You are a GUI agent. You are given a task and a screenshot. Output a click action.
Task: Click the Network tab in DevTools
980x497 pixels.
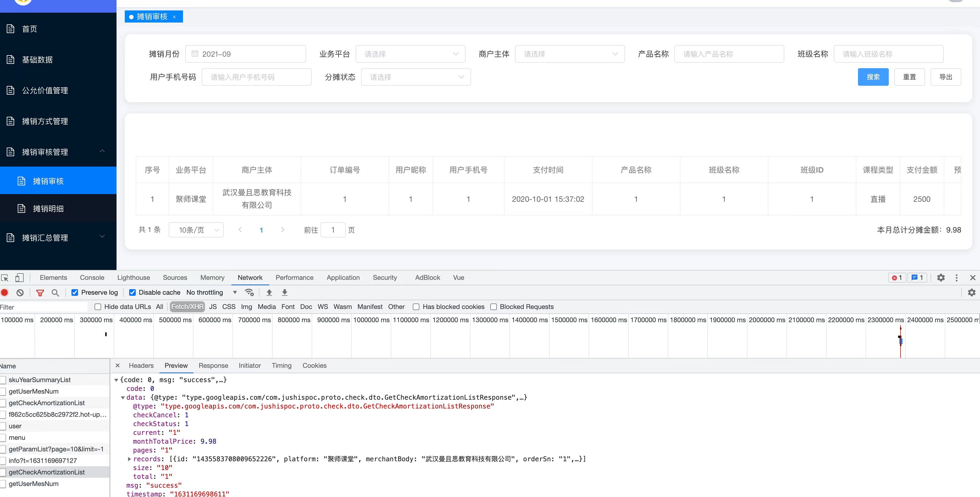click(250, 277)
